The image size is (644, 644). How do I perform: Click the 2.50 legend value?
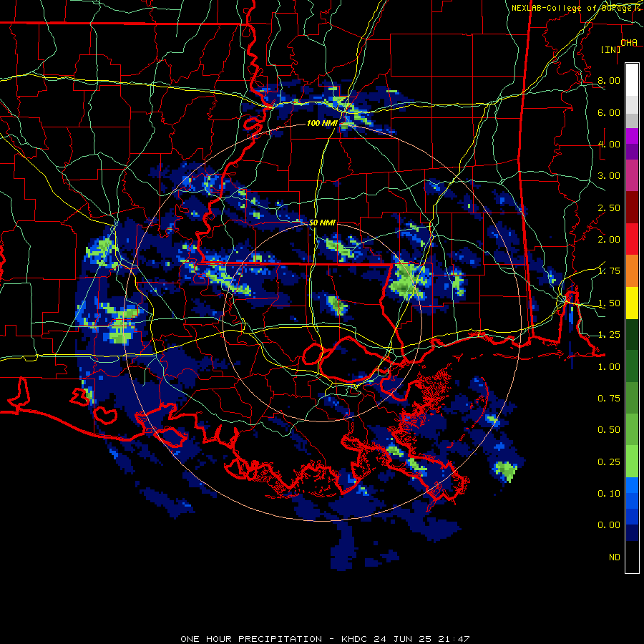pos(609,208)
